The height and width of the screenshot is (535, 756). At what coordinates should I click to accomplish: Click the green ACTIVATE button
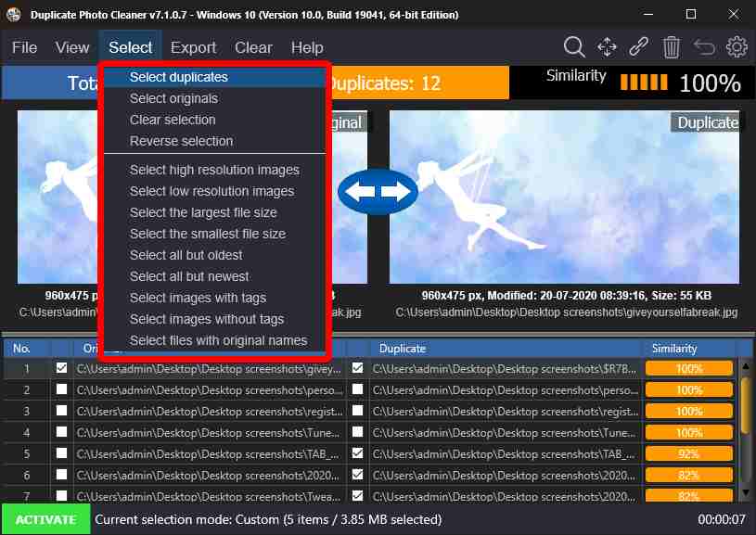click(45, 519)
